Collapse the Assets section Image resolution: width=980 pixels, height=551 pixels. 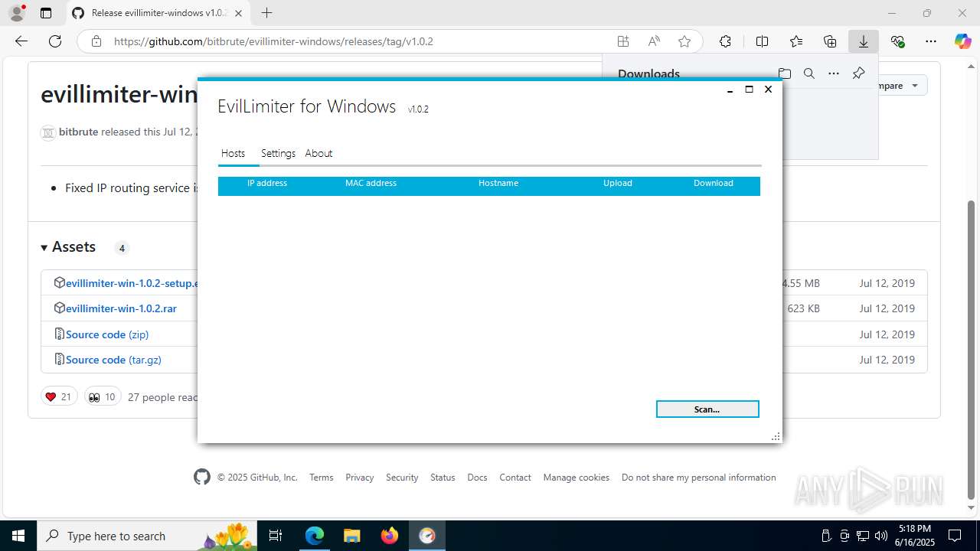coord(69,247)
